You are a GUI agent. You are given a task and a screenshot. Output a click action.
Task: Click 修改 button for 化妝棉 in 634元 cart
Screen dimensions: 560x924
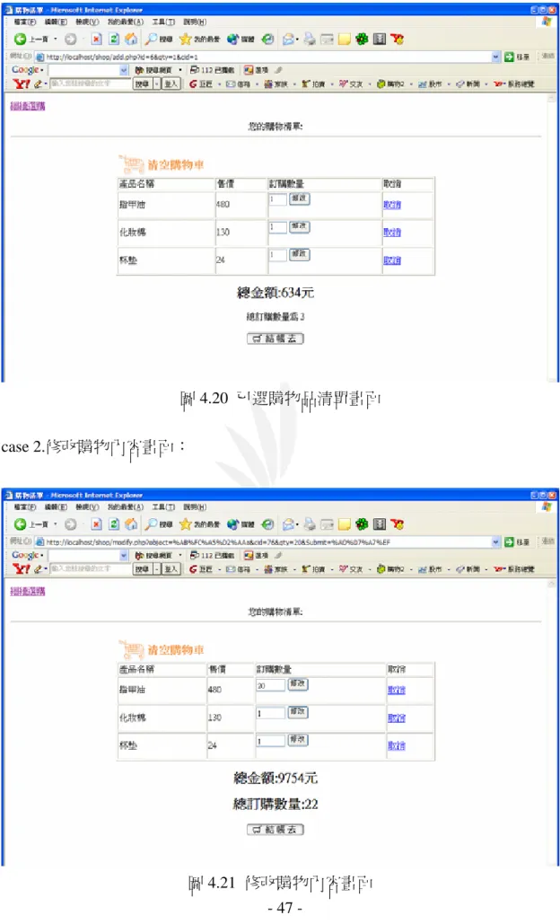[x=299, y=226]
